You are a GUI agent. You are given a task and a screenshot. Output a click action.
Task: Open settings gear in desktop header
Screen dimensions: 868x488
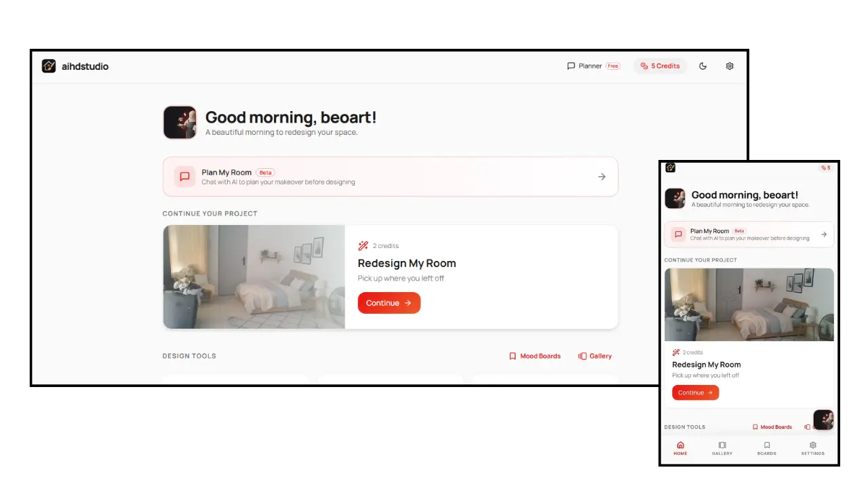730,66
